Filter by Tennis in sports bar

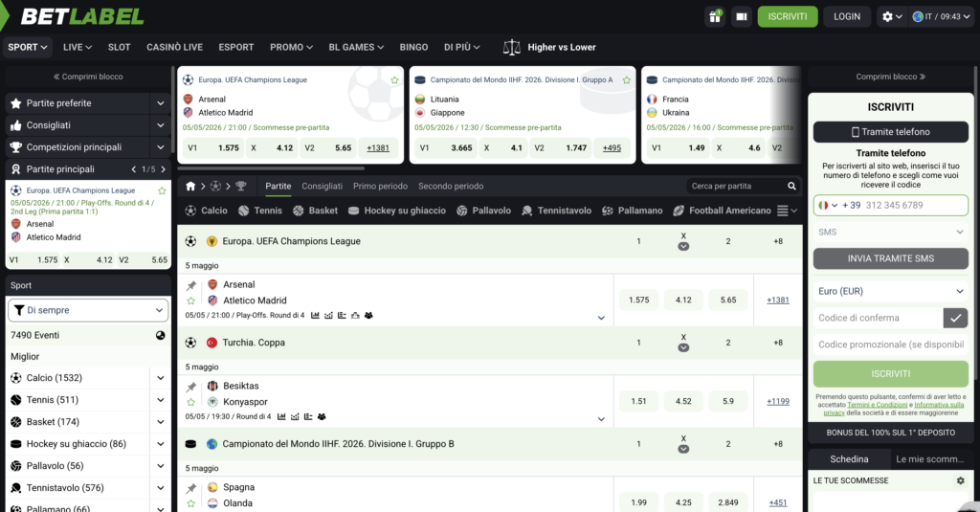coord(260,211)
